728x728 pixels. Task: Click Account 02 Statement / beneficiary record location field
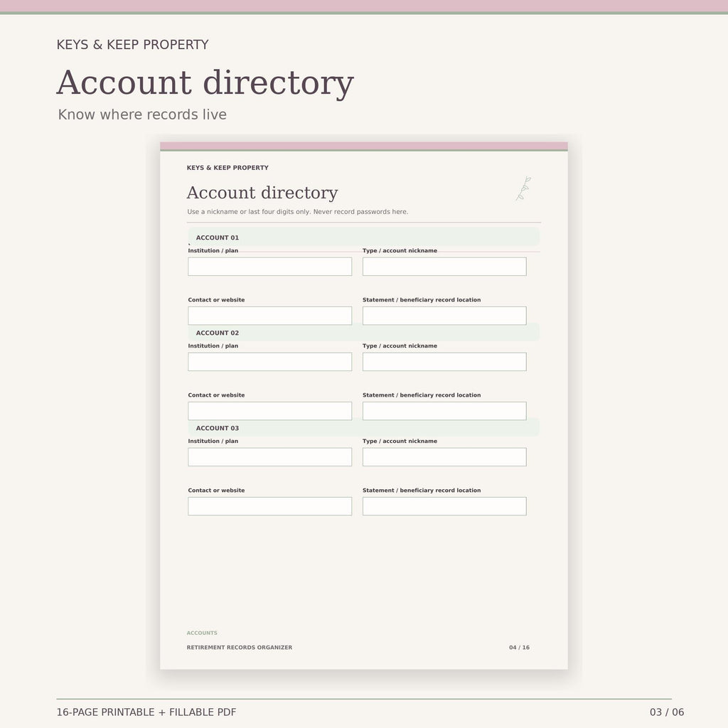click(x=444, y=411)
